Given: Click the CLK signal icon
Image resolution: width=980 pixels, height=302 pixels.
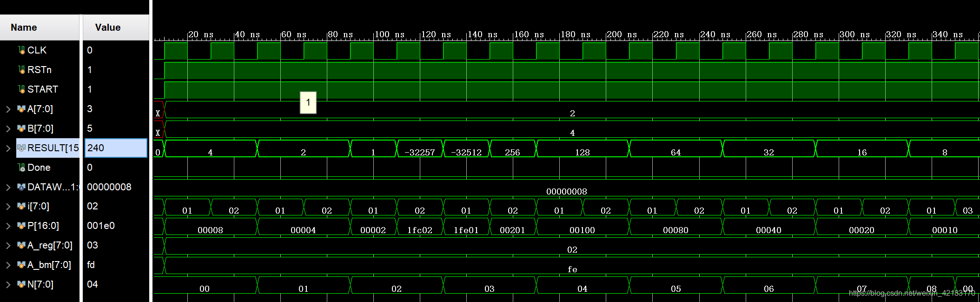Looking at the screenshot, I should [x=21, y=50].
